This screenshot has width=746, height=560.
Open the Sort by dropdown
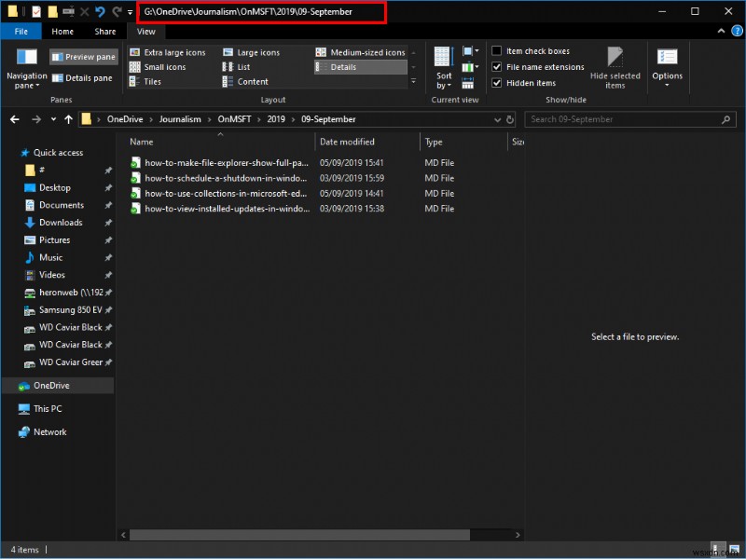[x=444, y=67]
